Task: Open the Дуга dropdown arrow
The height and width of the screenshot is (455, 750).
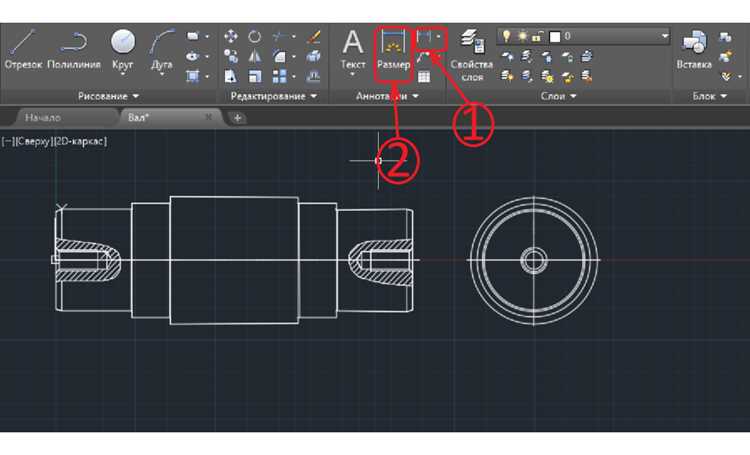Action: point(162,74)
